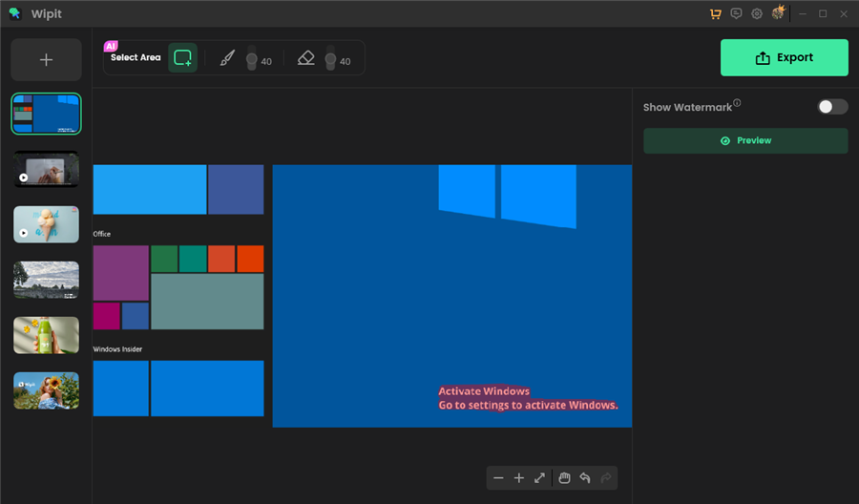Click the fit-to-screen expand icon
Screen dimensions: 859x504
(539, 478)
